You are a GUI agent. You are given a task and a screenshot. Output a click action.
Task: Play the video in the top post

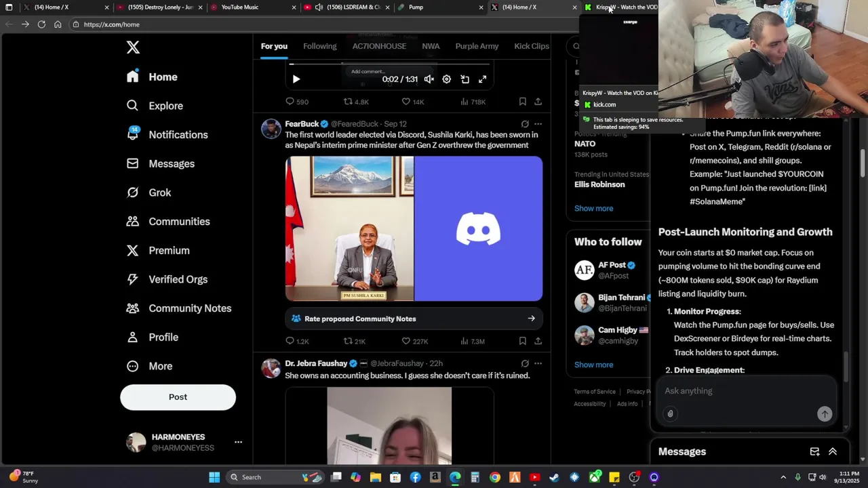pos(296,79)
